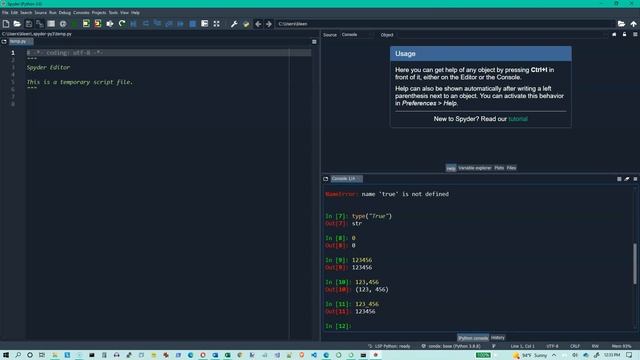Screen dimensions: 640x360
Task: Open a file with the folder toolbar icon
Action: [x=17, y=24]
